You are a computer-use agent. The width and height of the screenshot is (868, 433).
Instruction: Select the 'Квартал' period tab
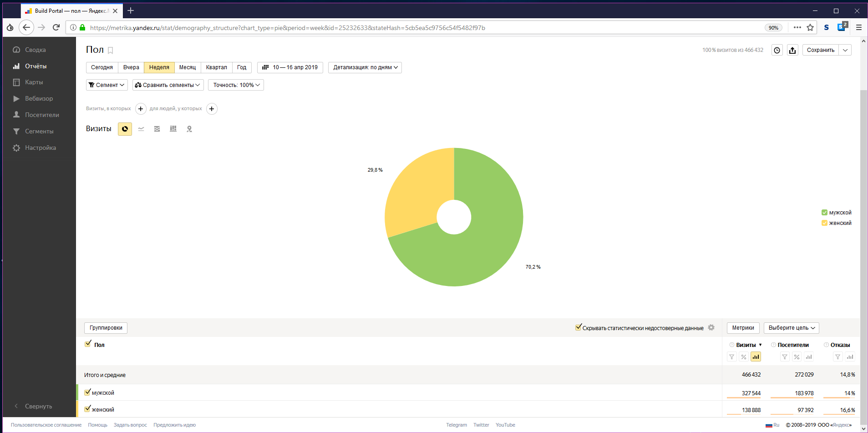(x=217, y=67)
